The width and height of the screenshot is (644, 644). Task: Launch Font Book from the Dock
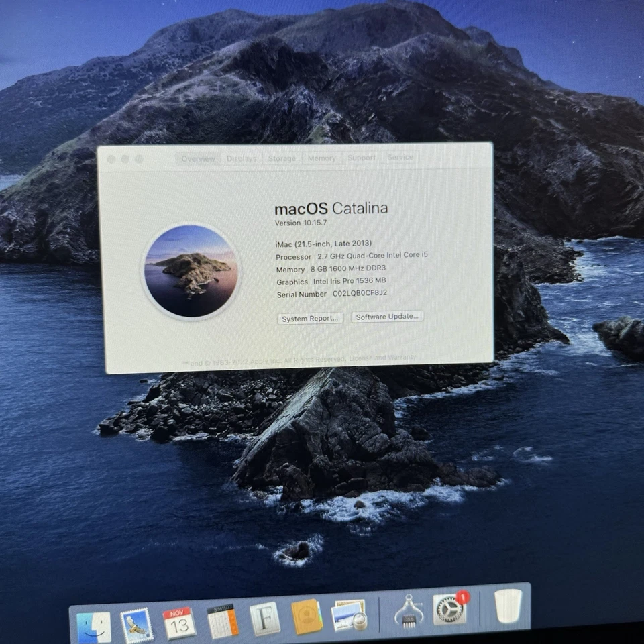click(264, 621)
